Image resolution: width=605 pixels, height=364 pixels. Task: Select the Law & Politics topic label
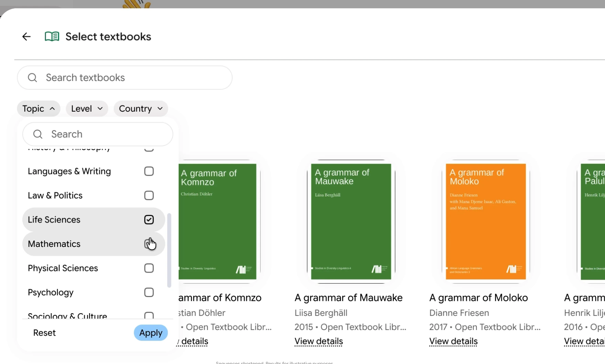[55, 195]
